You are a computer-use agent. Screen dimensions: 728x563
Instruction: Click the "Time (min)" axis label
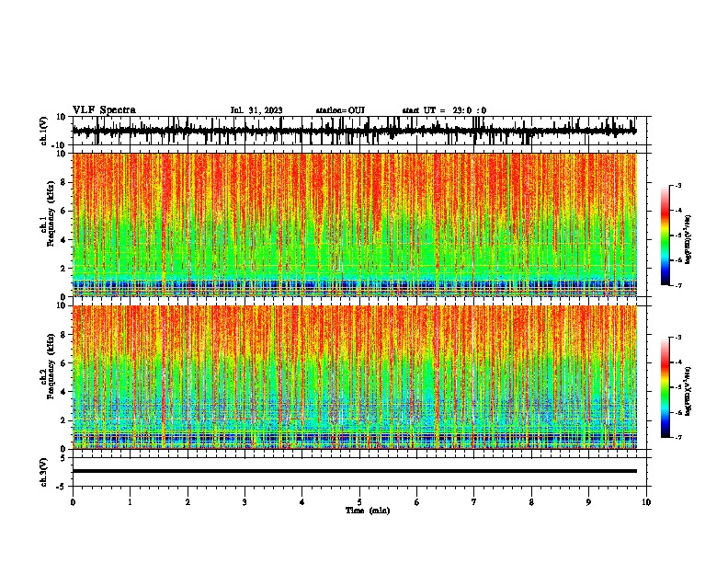coord(368,511)
